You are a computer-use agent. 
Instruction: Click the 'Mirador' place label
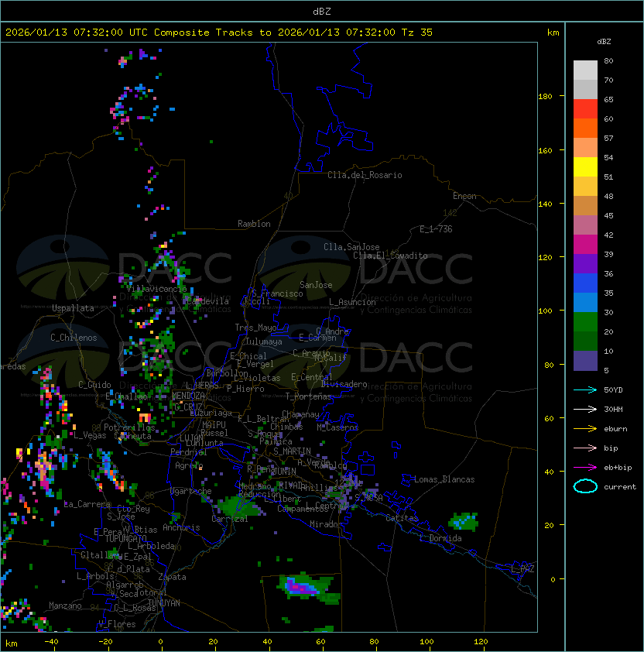coord(326,524)
